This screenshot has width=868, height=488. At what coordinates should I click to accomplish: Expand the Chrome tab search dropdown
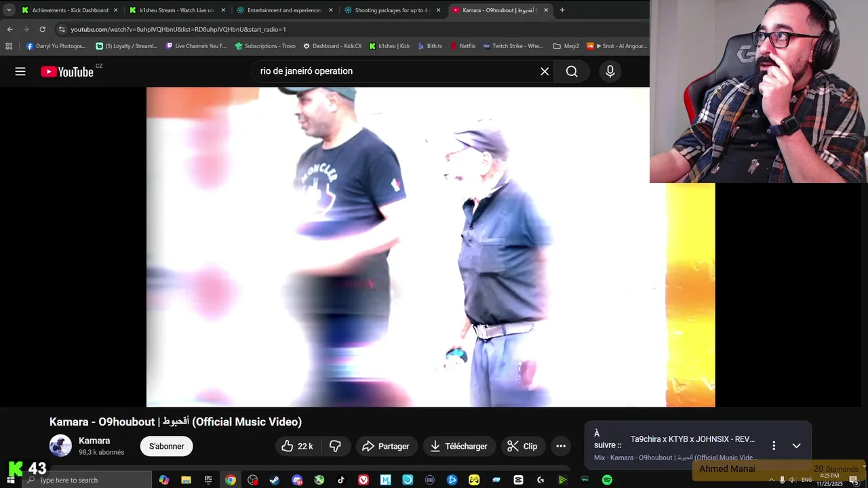9,10
